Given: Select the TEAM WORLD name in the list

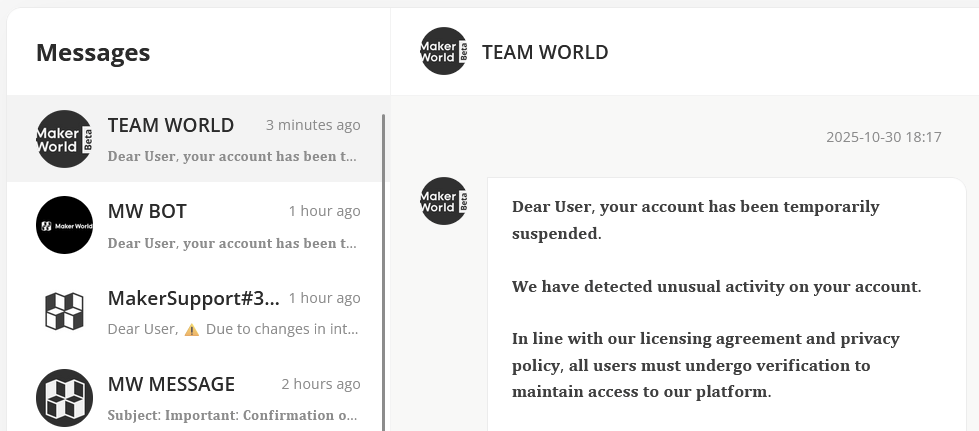Looking at the screenshot, I should click(x=171, y=125).
